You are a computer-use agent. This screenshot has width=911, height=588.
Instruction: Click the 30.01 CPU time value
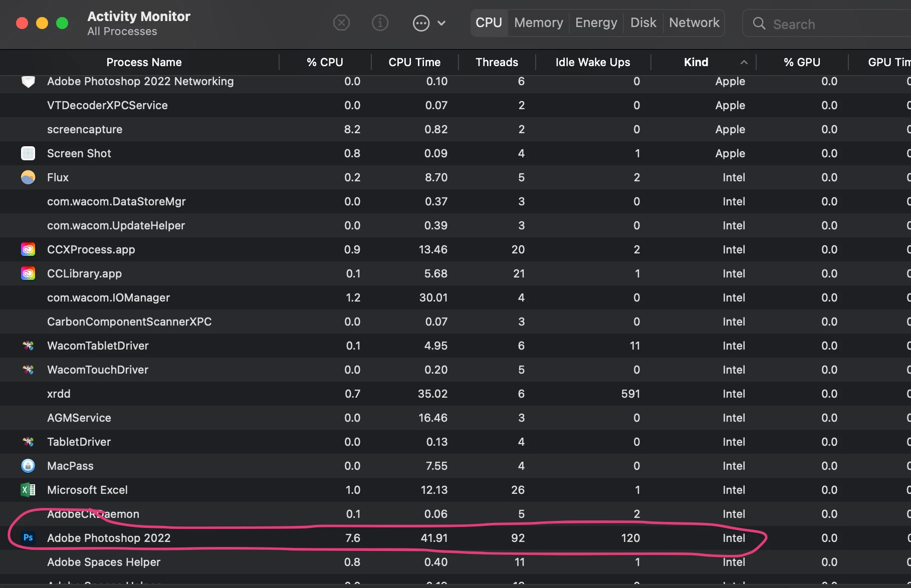[x=433, y=298]
